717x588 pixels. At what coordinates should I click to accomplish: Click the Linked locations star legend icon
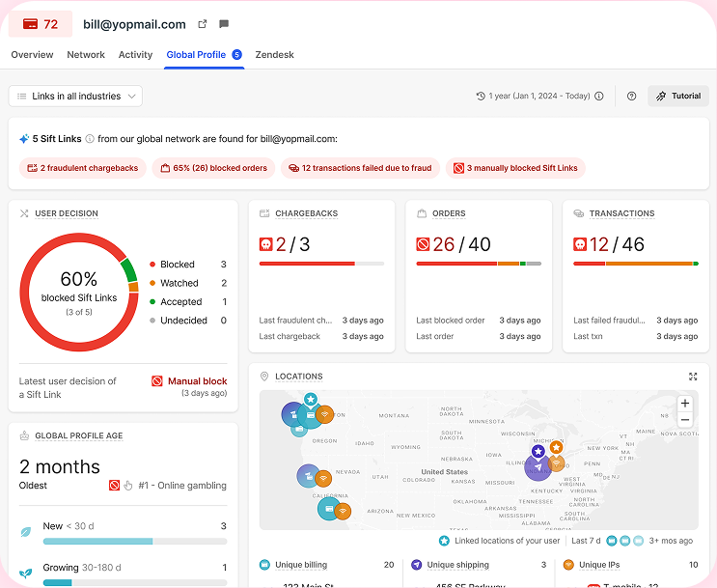click(444, 541)
